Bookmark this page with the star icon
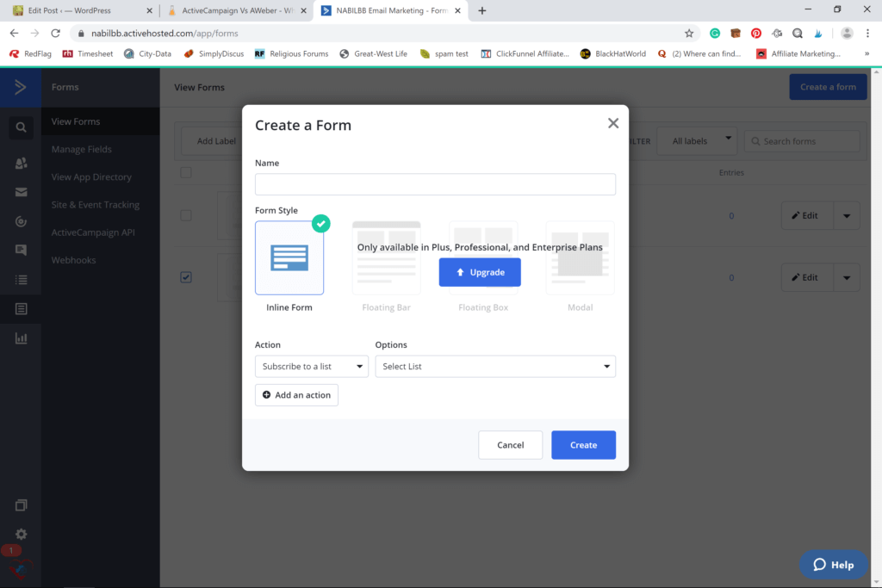The height and width of the screenshot is (588, 882). point(689,34)
